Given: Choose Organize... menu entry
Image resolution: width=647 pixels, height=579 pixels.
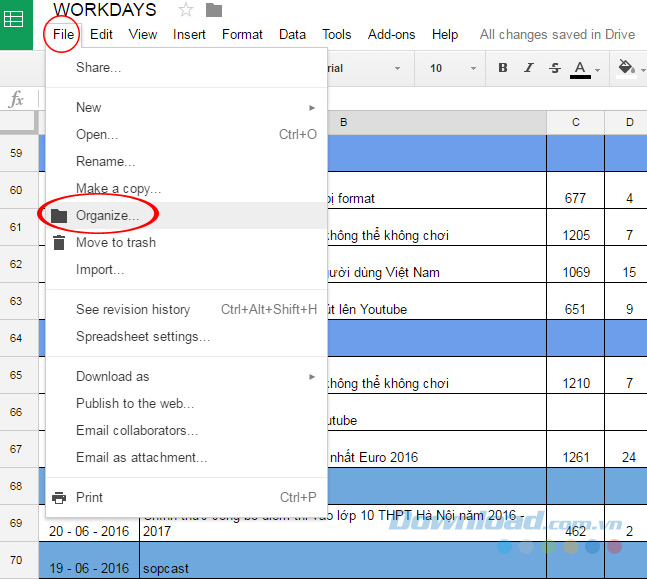Looking at the screenshot, I should [x=187, y=215].
